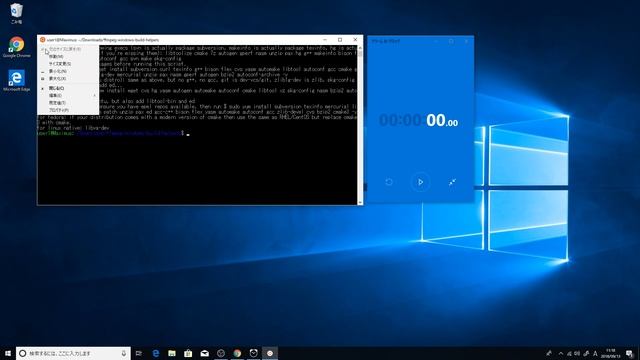The width and height of the screenshot is (640, 360).
Task: Select サイズ変更 (Size) in the system menu
Action: click(68, 64)
